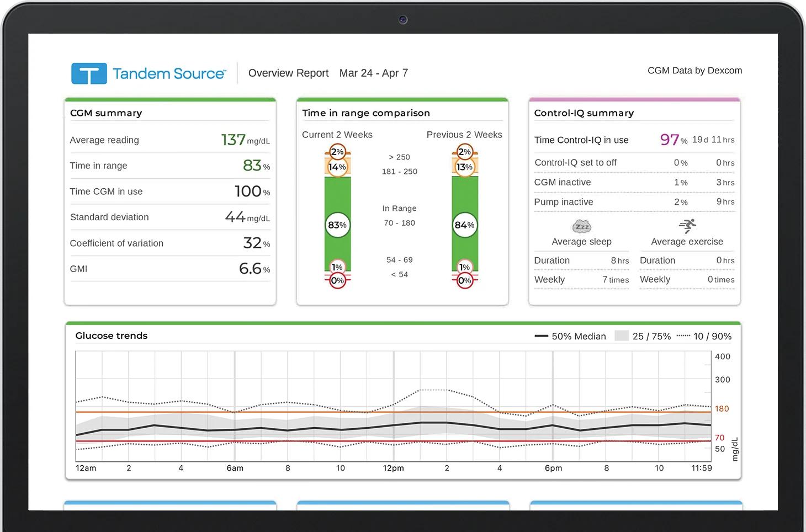The image size is (806, 532).
Task: Expand the CGM summary panel
Action: 105,113
